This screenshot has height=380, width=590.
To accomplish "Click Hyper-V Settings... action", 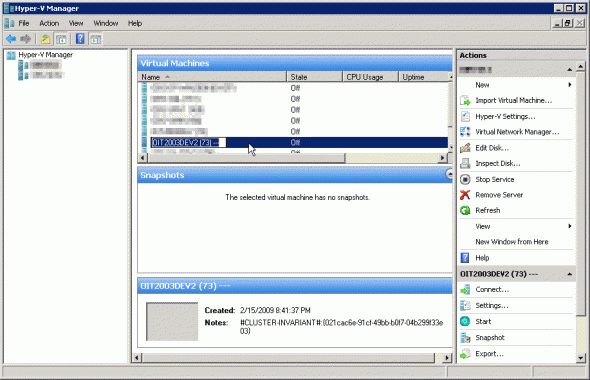I will click(x=505, y=117).
